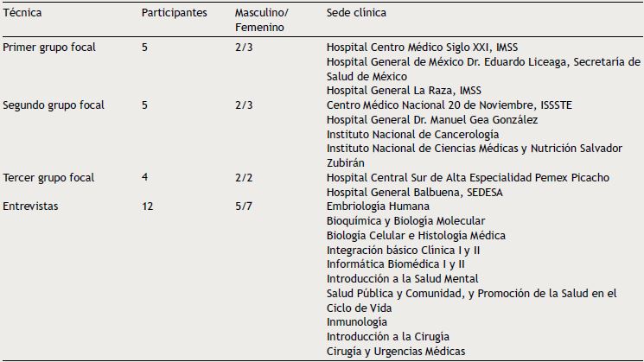
Task: Click participant count 12 for Entrevistas
Action: click(x=148, y=206)
